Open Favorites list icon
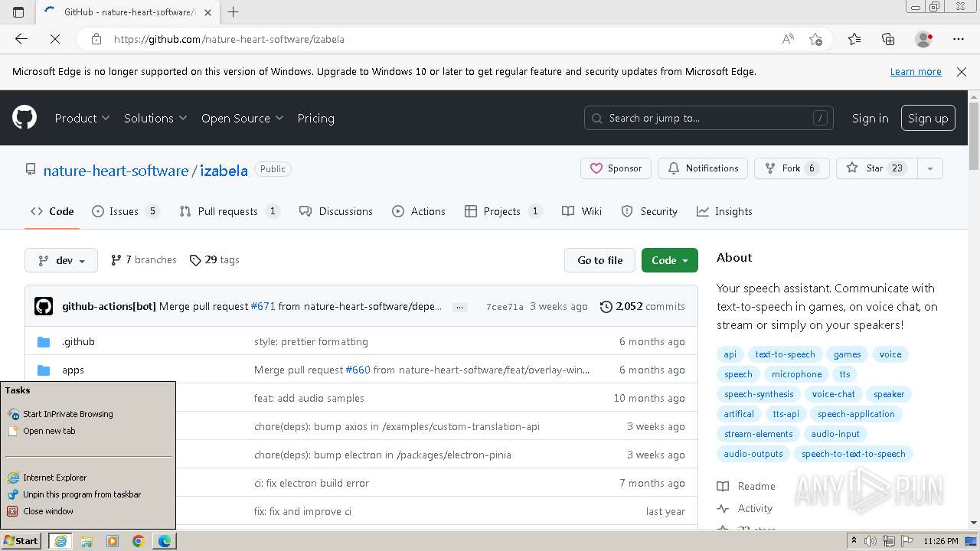The height and width of the screenshot is (551, 980). point(854,39)
